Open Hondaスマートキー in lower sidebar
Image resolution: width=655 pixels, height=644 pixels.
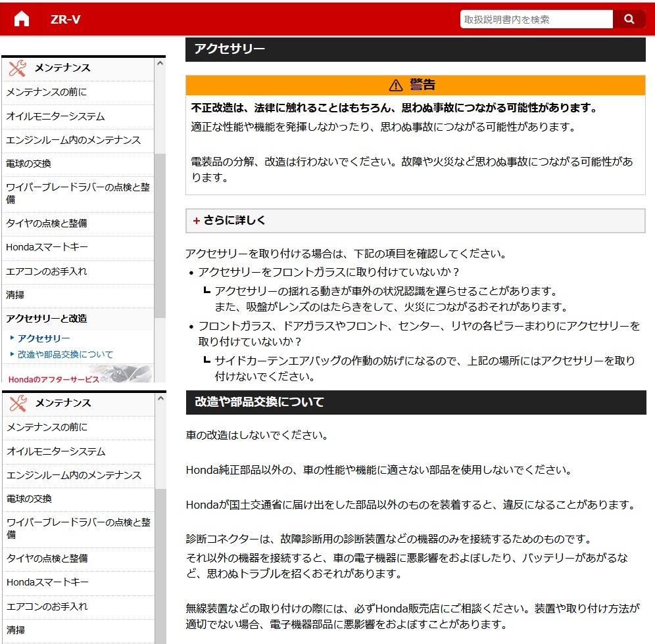click(x=78, y=583)
